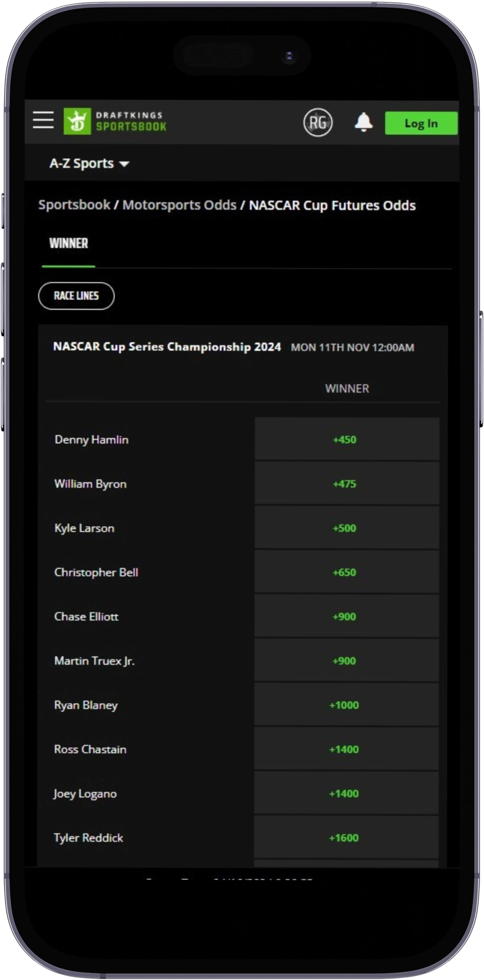Choose Kyle Larson +500 odds

coord(347,528)
